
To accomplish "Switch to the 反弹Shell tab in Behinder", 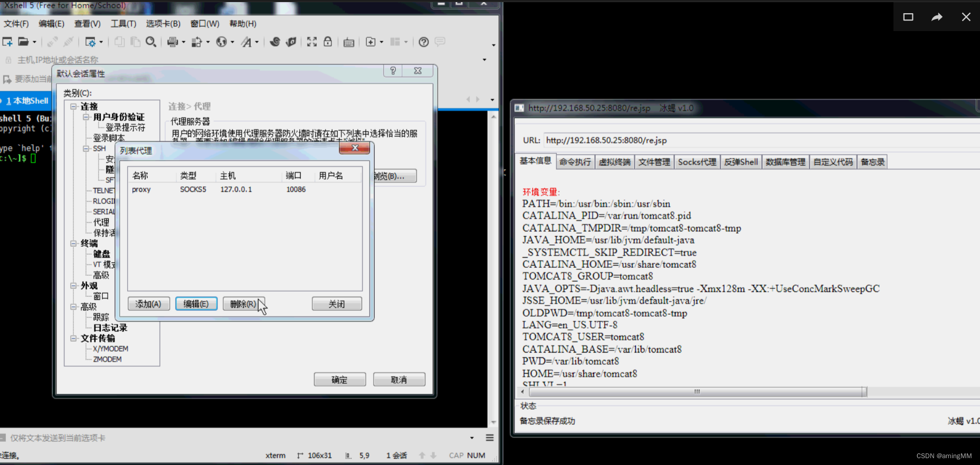I will pos(741,162).
